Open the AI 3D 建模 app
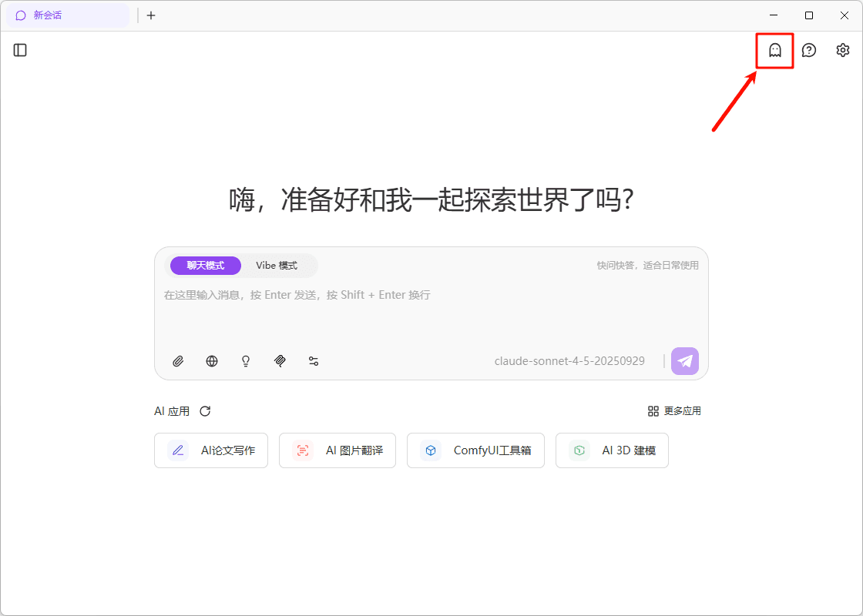 [612, 450]
